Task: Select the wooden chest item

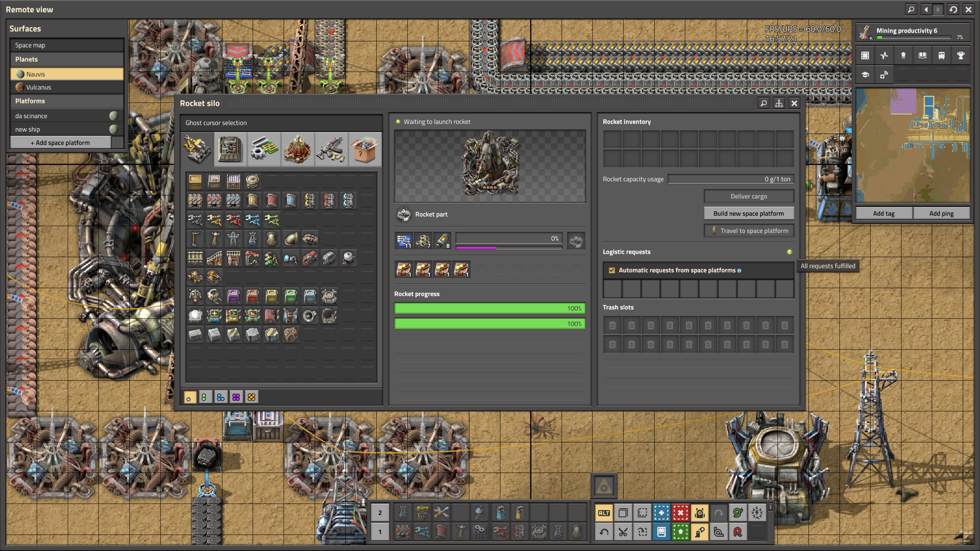Action: click(x=195, y=181)
